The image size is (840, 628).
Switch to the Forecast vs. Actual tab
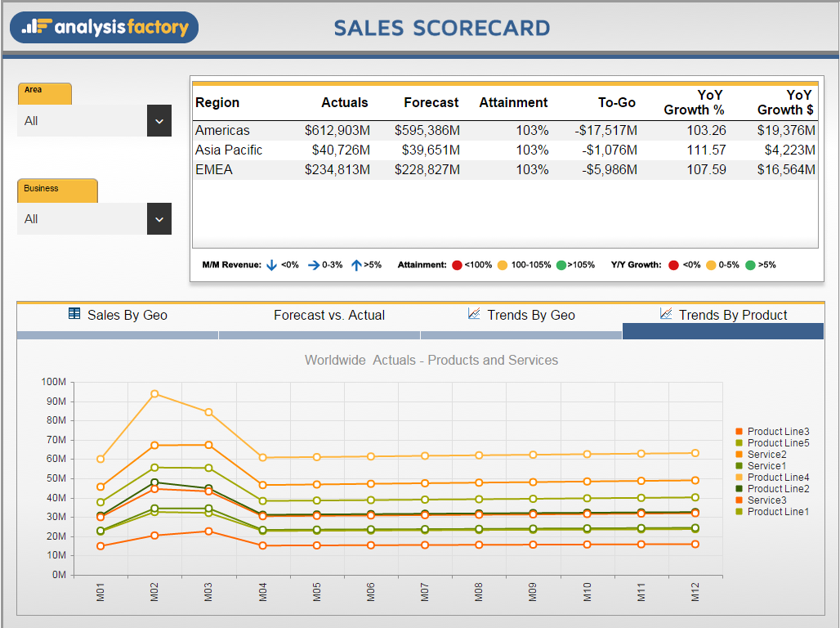[330, 315]
